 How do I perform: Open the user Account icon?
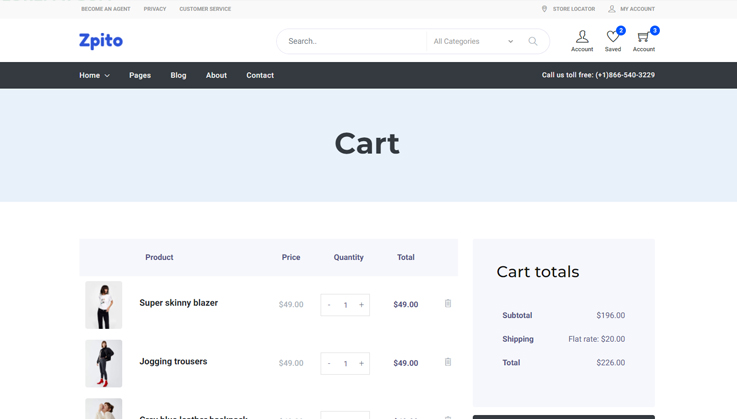pos(582,37)
